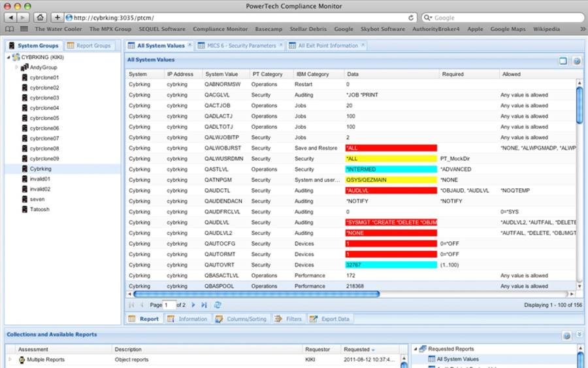Switch to System Groups tab

click(x=34, y=45)
